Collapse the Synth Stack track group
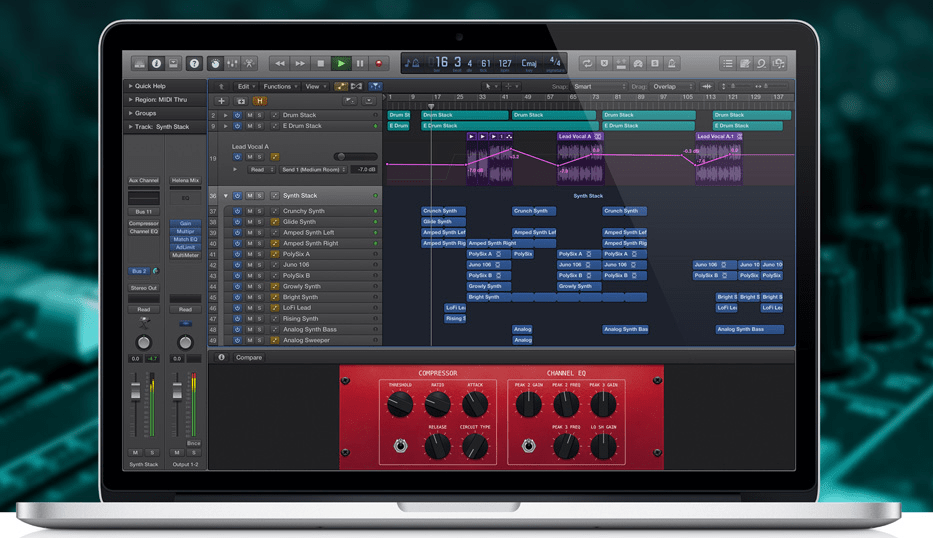This screenshot has height=538, width=933. pos(226,196)
